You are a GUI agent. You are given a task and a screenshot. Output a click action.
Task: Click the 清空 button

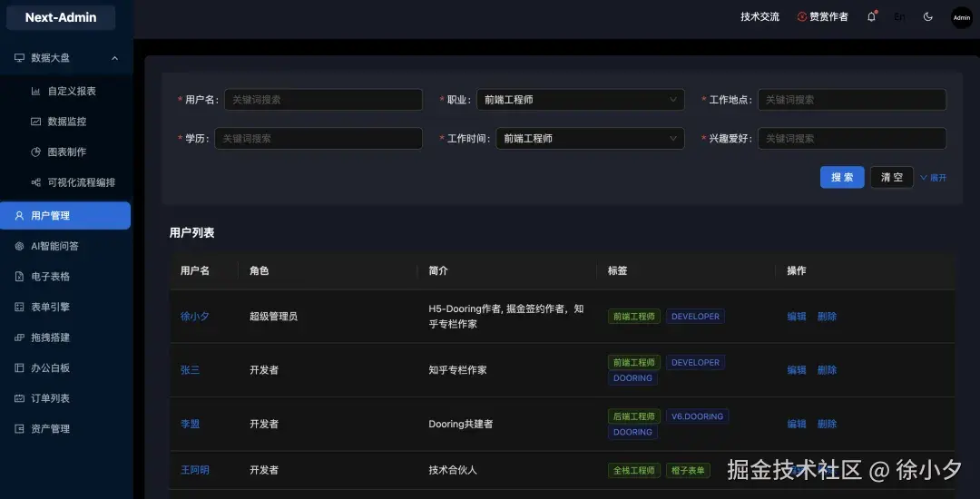pyautogui.click(x=892, y=177)
